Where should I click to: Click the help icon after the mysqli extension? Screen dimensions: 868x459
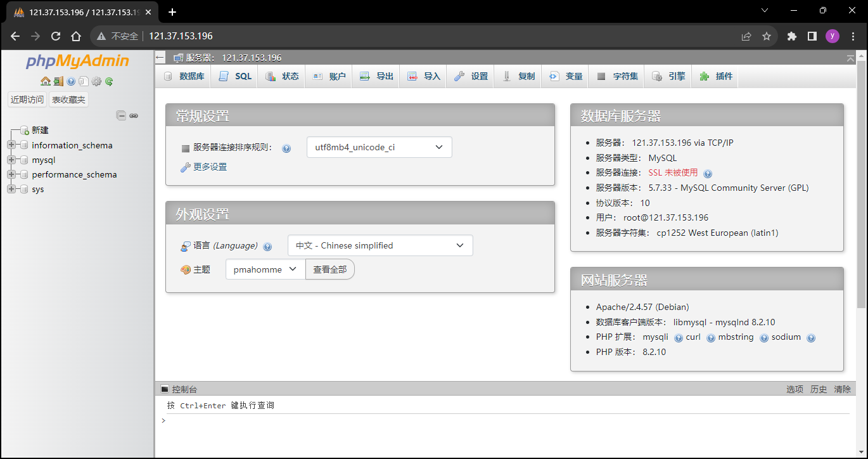pos(679,338)
